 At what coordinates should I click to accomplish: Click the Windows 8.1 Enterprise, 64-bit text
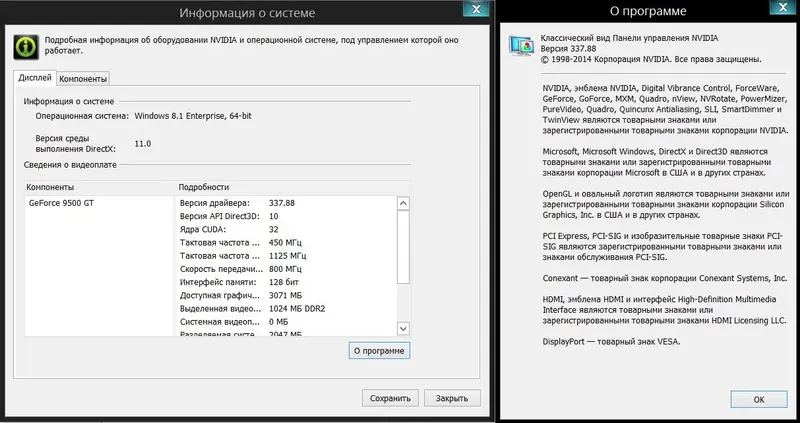pos(193,116)
